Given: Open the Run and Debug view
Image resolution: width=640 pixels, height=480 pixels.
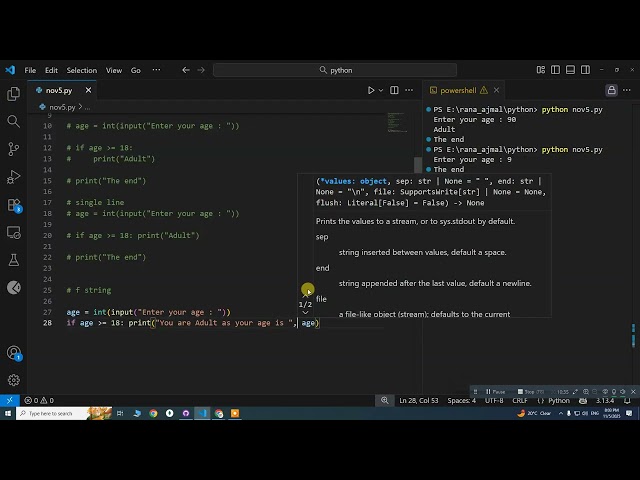Looking at the screenshot, I should [13, 177].
